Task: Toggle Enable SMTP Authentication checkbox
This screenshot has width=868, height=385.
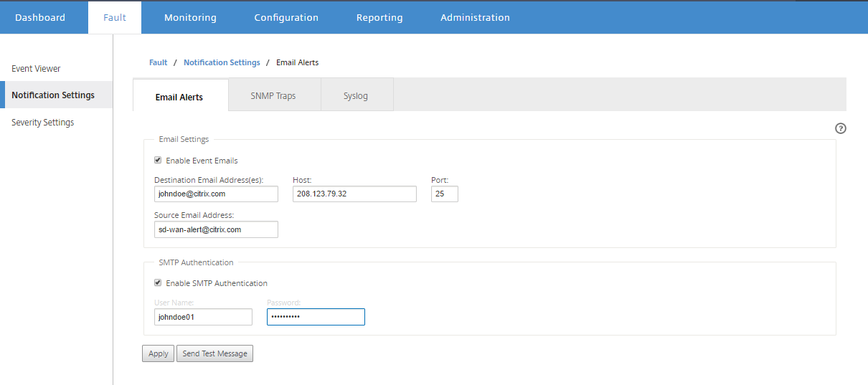Action: [158, 283]
